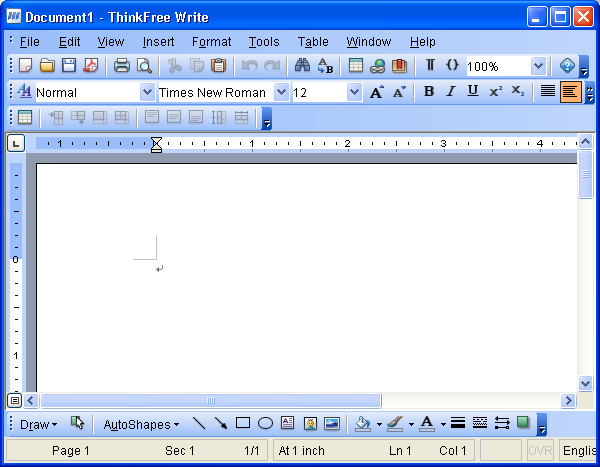Open the Styles and Formatting icon
The height and width of the screenshot is (467, 600).
tap(25, 91)
